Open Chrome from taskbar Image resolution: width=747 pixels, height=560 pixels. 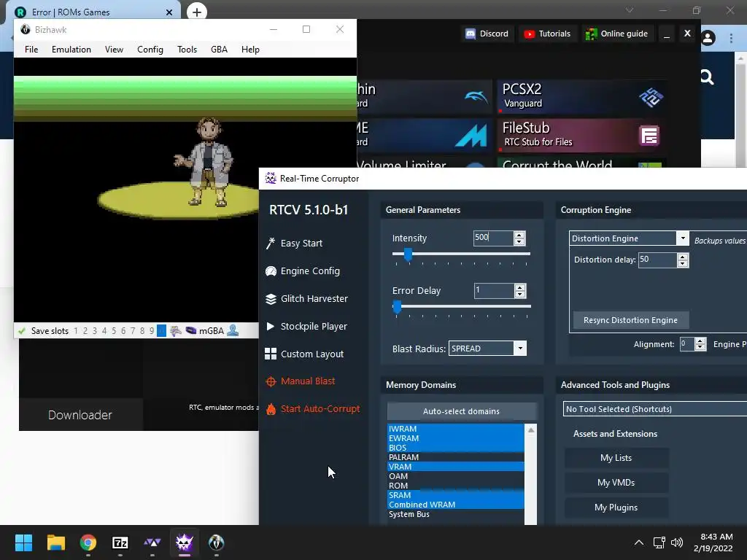click(x=88, y=542)
